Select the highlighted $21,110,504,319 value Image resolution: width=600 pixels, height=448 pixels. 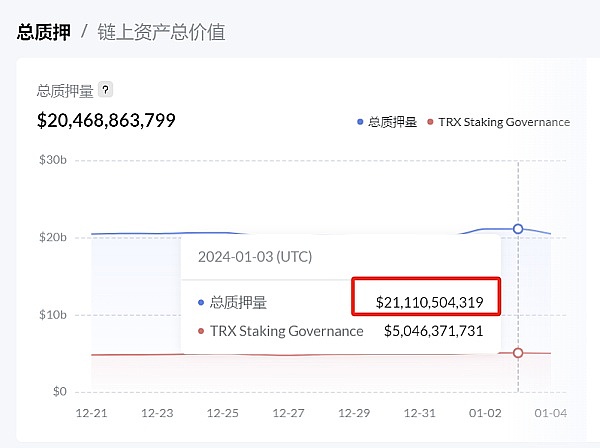(x=429, y=301)
